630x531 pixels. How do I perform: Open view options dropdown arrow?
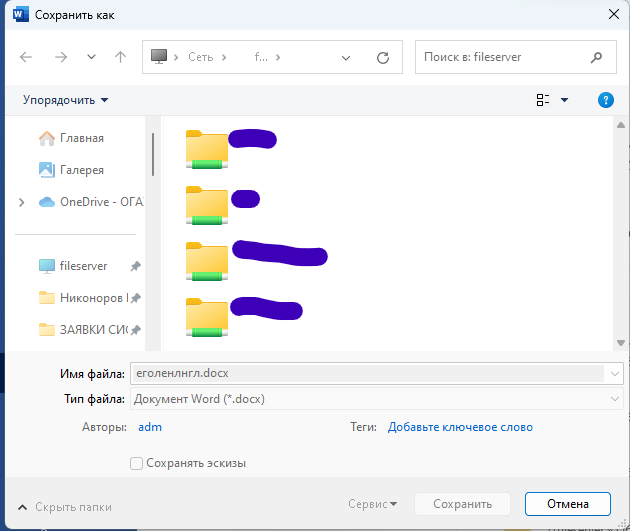click(564, 100)
